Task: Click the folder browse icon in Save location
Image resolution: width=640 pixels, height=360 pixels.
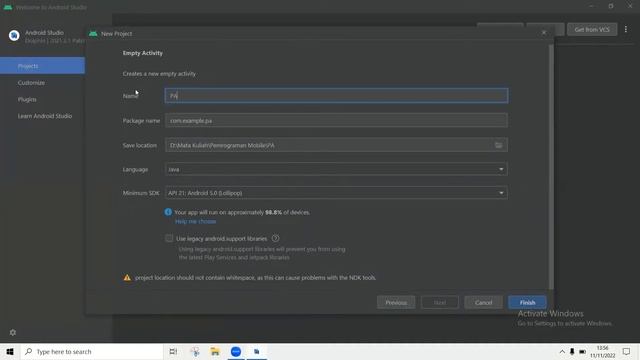Action: 498,145
